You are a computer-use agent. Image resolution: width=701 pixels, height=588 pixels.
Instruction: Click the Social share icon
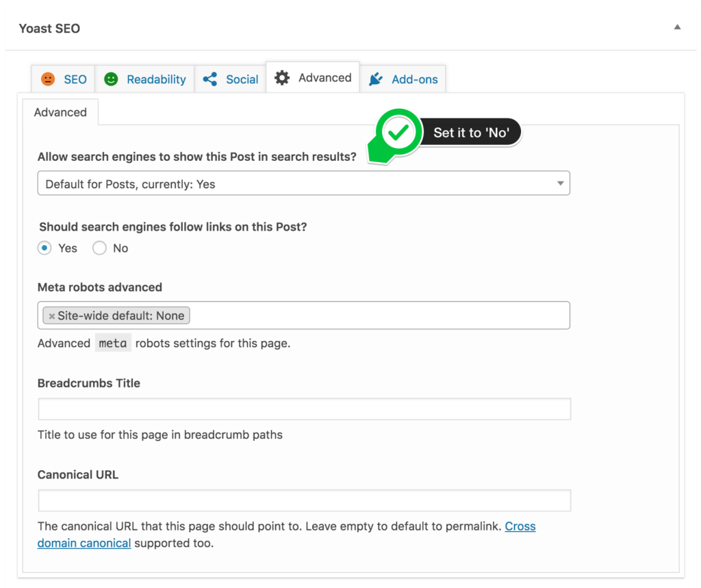click(x=210, y=79)
